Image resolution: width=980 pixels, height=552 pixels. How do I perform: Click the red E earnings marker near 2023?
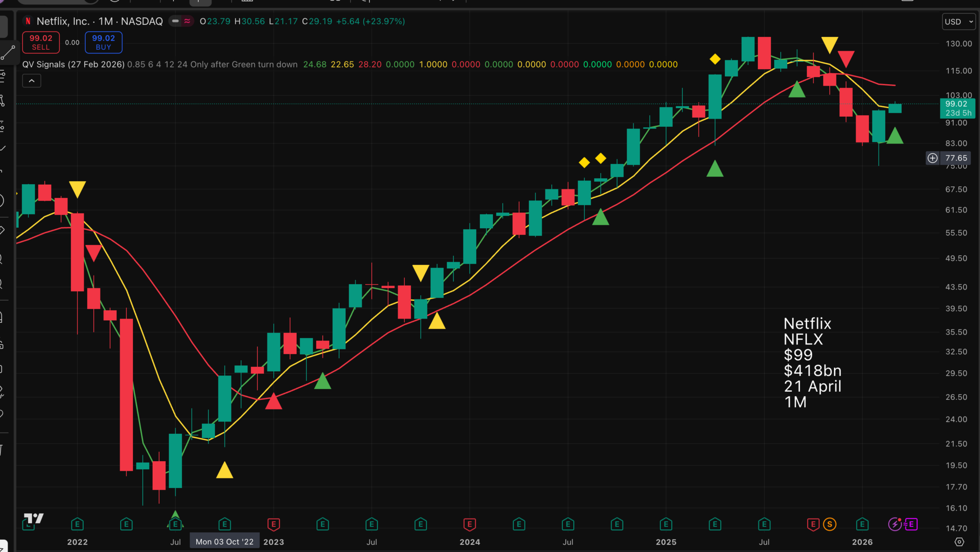click(x=274, y=524)
